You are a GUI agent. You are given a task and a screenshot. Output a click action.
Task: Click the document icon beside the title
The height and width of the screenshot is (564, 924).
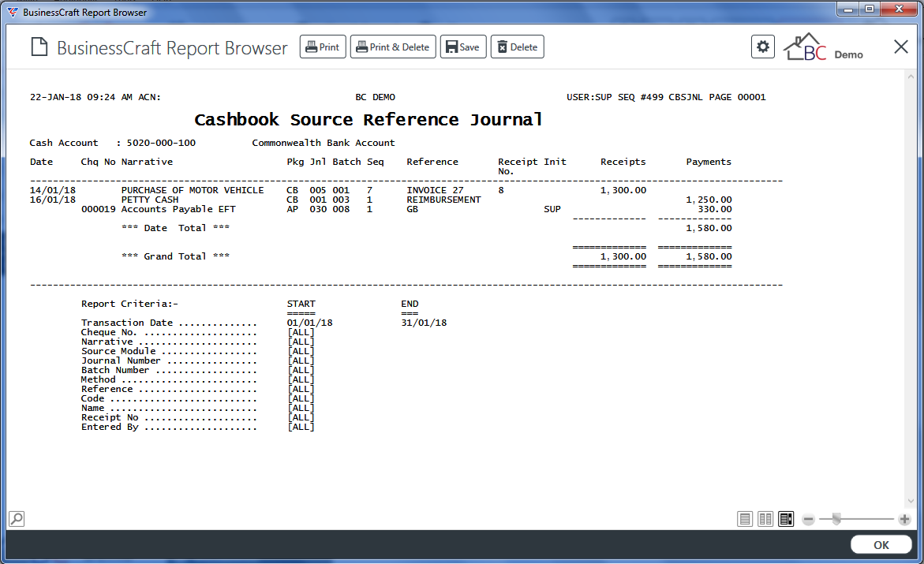pos(39,47)
